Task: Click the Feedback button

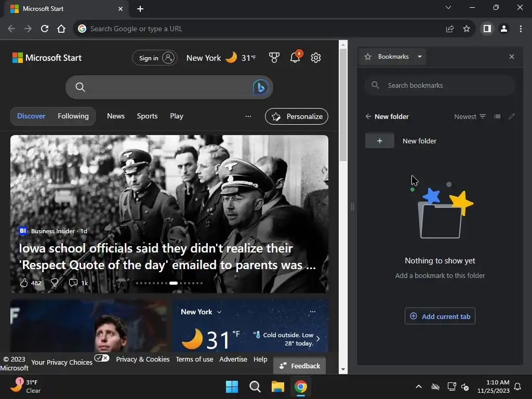Action: click(x=299, y=366)
